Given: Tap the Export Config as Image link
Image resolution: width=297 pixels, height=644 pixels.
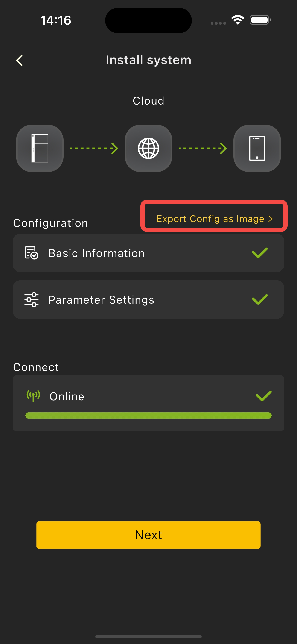Looking at the screenshot, I should click(x=210, y=219).
